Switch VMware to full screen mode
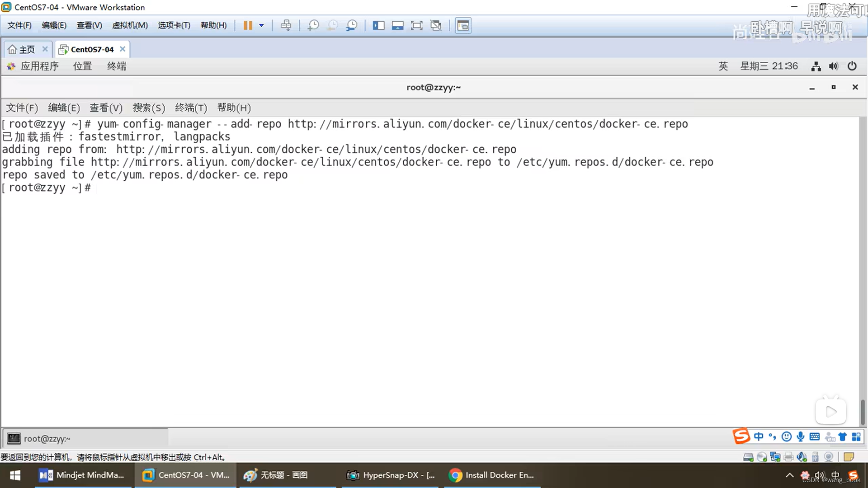Screen dimensions: 868x488 pyautogui.click(x=416, y=25)
